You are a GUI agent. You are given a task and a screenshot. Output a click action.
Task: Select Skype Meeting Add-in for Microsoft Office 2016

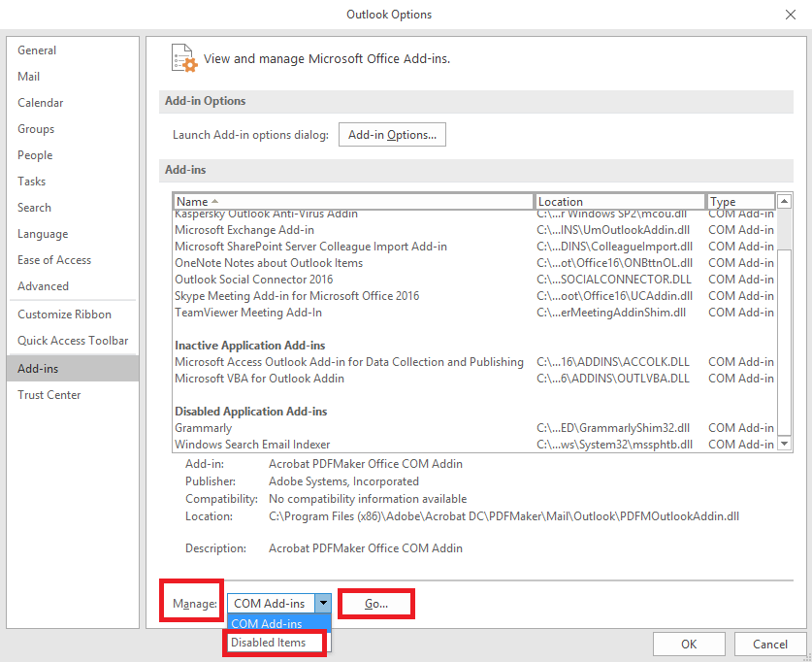click(474, 296)
